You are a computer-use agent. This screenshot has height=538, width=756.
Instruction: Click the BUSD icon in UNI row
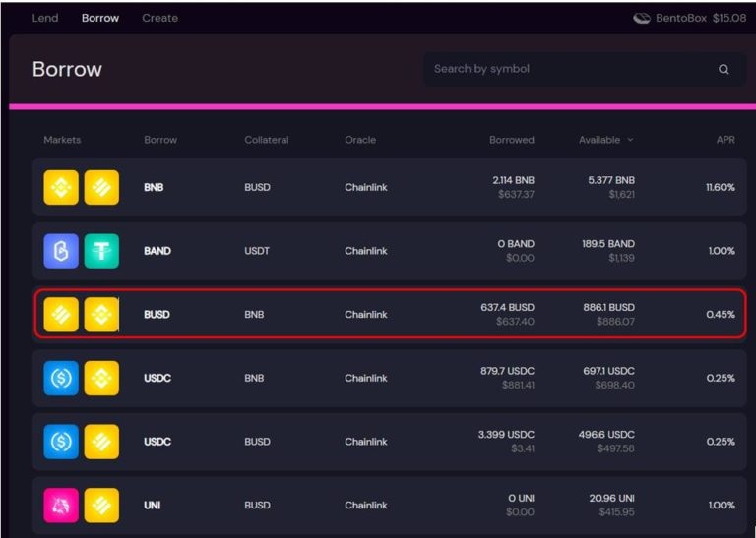(x=101, y=506)
